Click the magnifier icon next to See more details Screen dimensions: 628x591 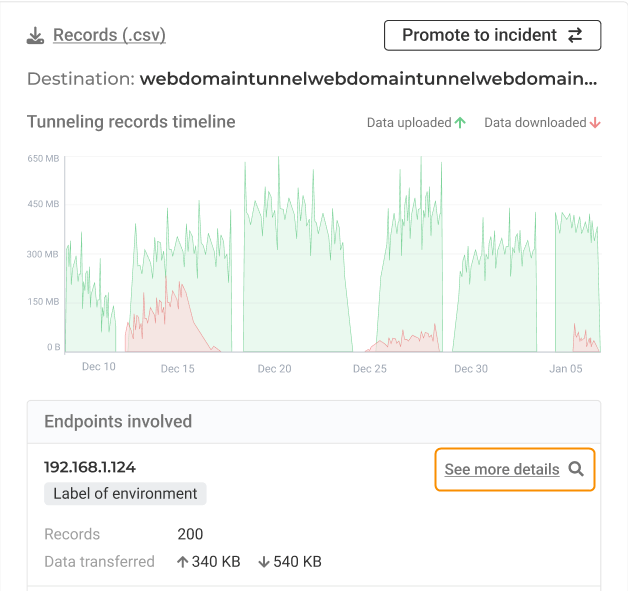pos(576,469)
